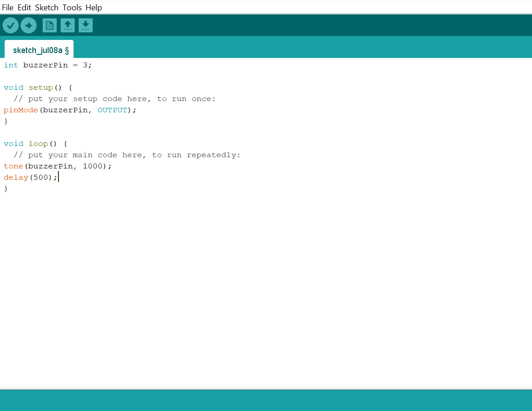
Task: Create a new sketch with the New icon
Action: (x=49, y=26)
